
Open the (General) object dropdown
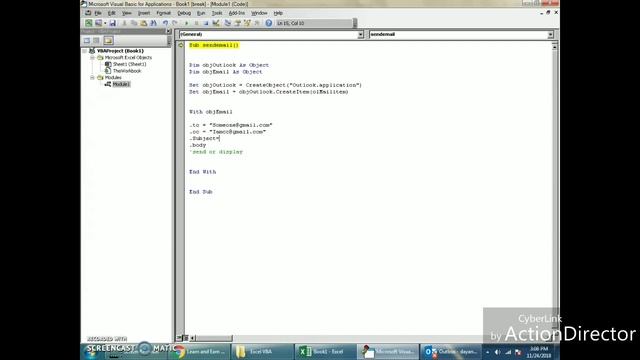pos(360,35)
